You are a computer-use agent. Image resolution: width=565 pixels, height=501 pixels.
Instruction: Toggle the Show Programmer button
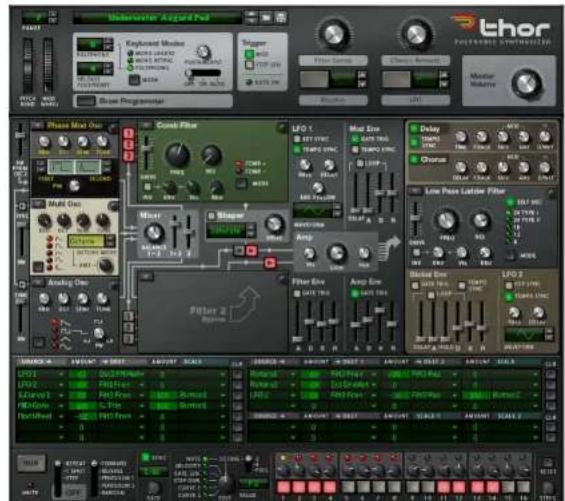coord(86,101)
